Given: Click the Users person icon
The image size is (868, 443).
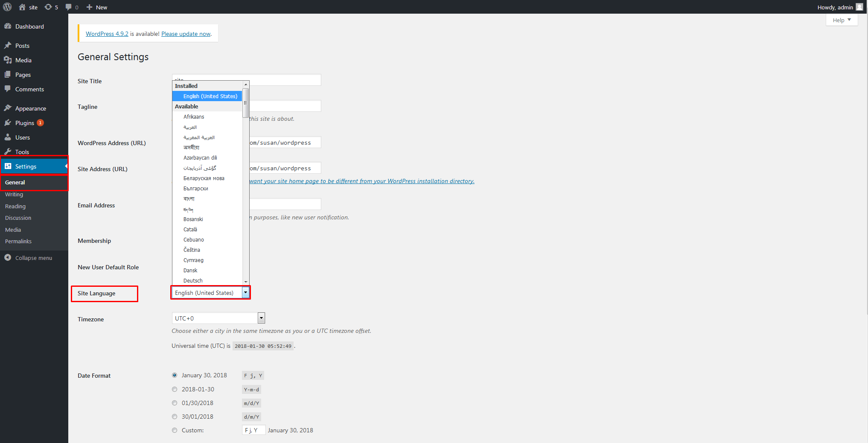Looking at the screenshot, I should [x=8, y=137].
